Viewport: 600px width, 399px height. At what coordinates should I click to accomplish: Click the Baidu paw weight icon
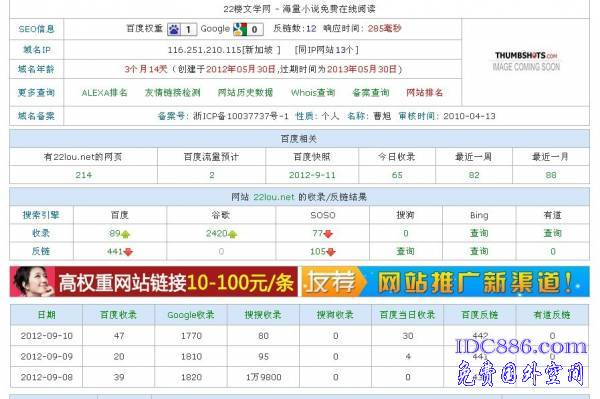tap(174, 29)
